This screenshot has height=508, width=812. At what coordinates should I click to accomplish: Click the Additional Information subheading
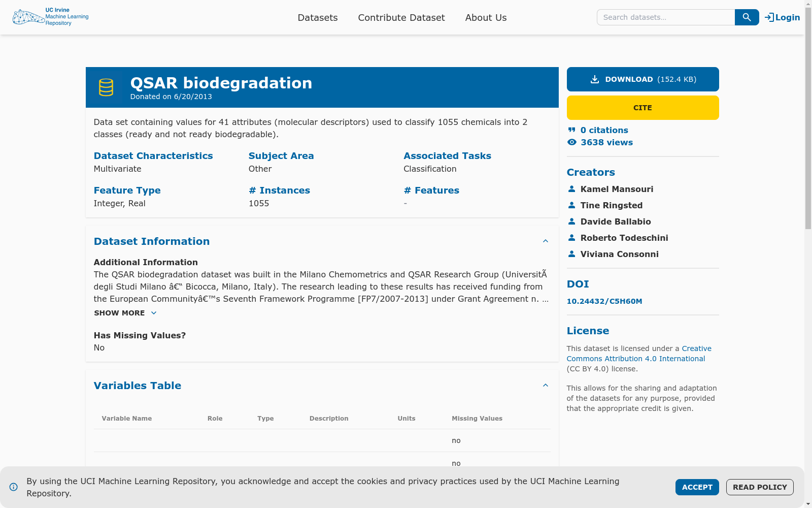146,262
